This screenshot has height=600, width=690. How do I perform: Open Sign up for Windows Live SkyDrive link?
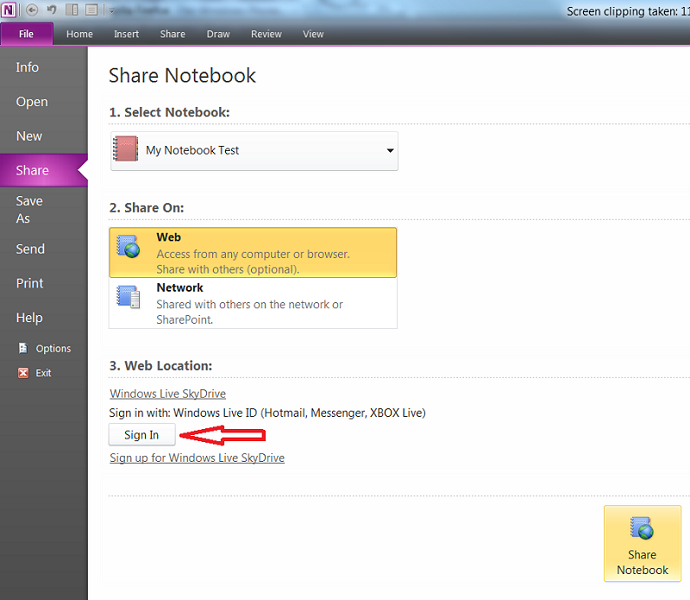(x=197, y=458)
